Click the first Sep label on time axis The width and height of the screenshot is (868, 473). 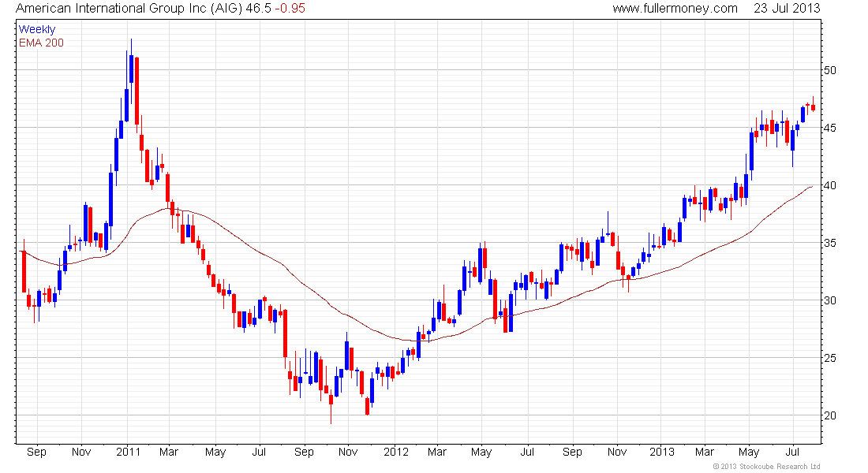(36, 452)
